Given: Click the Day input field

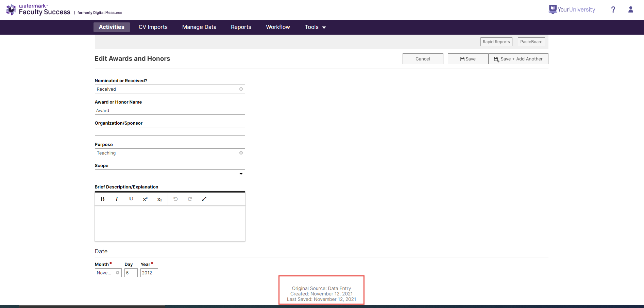Looking at the screenshot, I should [131, 273].
